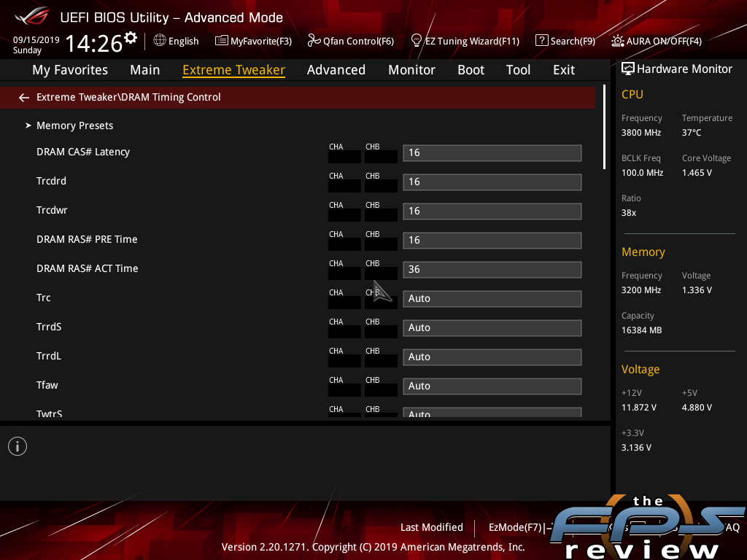Screen dimensions: 747x560
Task: Click the Search question mark icon
Action: (542, 41)
